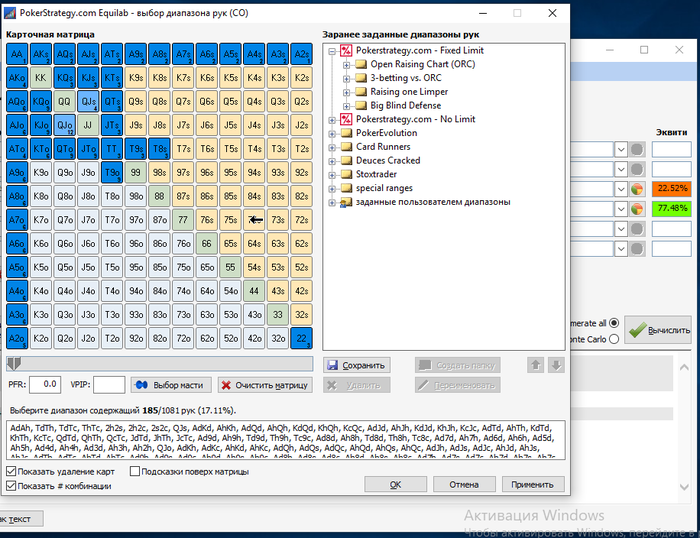Click the Pokerstrategy.com Fixed Limit percent icon
The width and height of the screenshot is (700, 538).
tap(346, 50)
